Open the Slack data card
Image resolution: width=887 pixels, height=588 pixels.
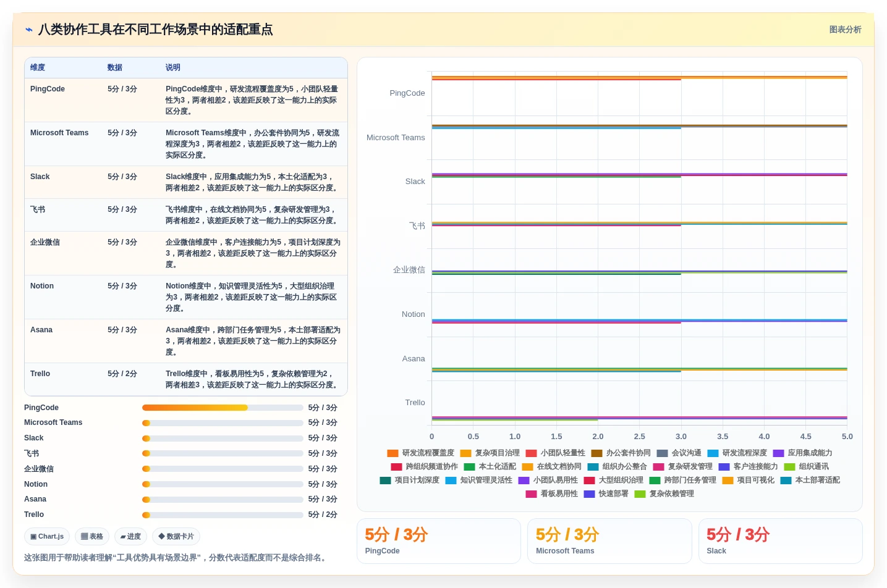(x=780, y=541)
